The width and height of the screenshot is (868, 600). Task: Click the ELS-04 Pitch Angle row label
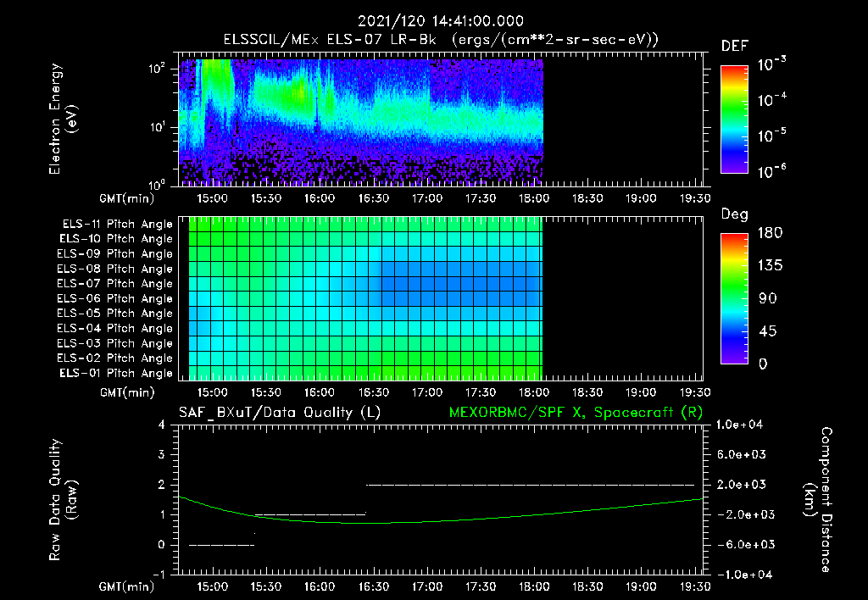(x=115, y=328)
